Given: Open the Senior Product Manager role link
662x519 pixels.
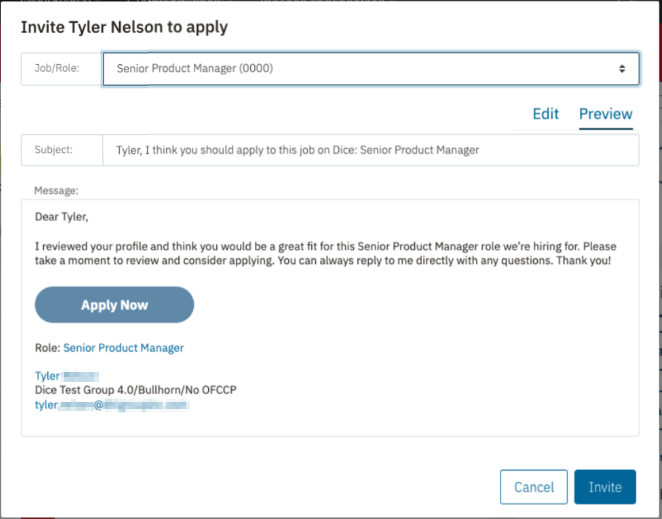Looking at the screenshot, I should click(x=123, y=348).
